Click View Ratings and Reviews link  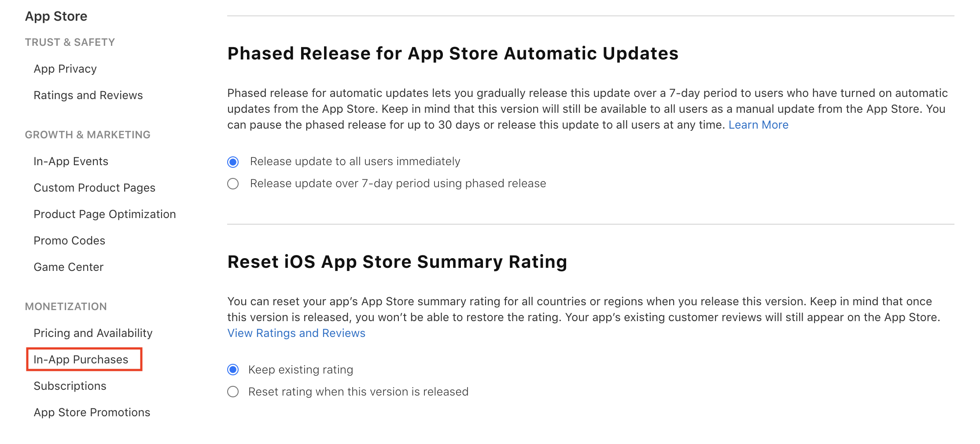point(296,333)
